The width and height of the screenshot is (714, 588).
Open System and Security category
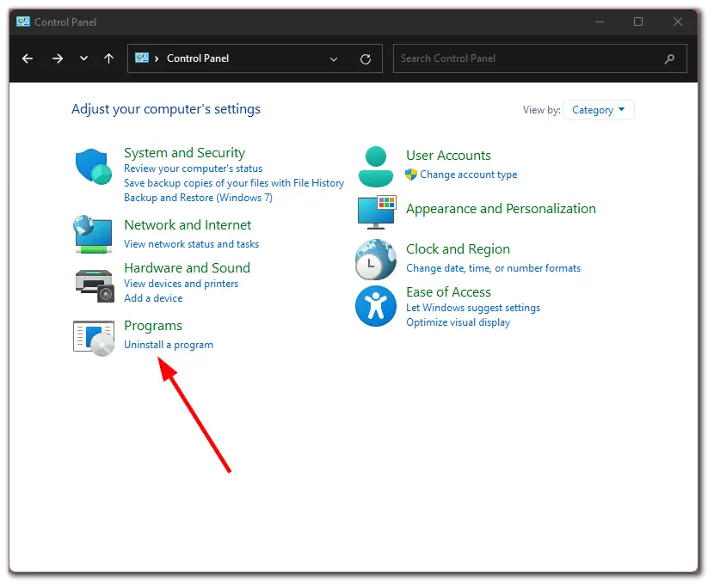point(184,152)
